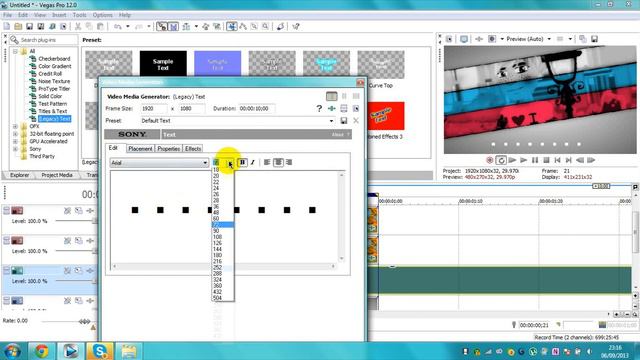Select red Sample Text preset thumbnail

click(x=381, y=116)
